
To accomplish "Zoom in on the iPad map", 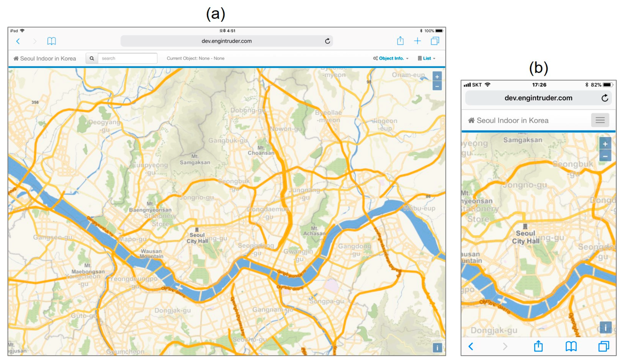I will click(x=437, y=77).
